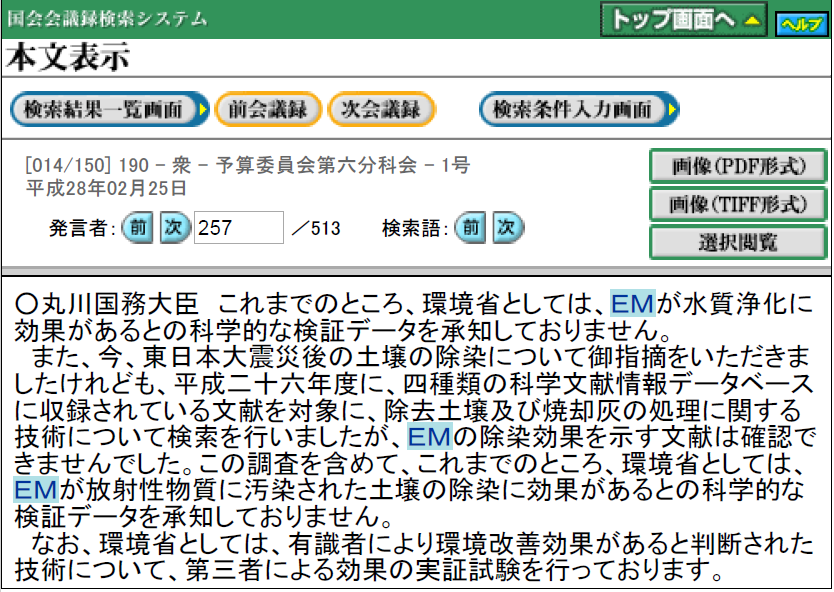Image resolution: width=834 pixels, height=592 pixels.
Task: Go to top screen via トップ画面へ button
Action: coord(683,20)
